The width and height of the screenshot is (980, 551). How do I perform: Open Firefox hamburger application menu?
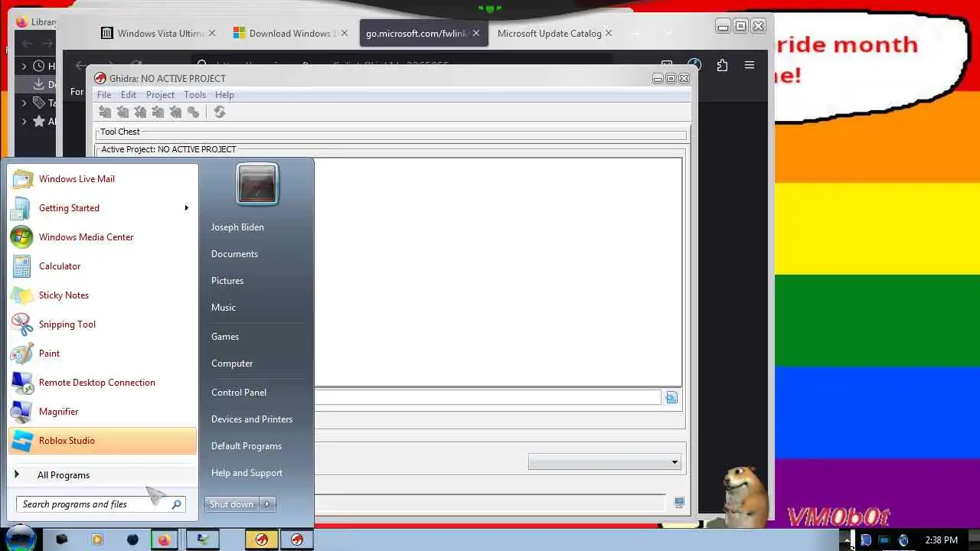[x=750, y=66]
